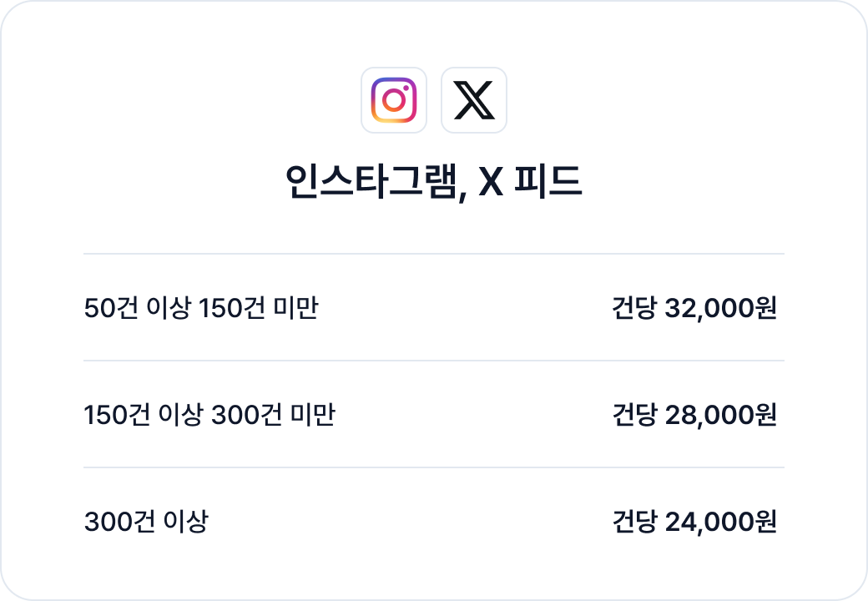The image size is (868, 601).
Task: Select the '인스타그램, X 피드' heading
Action: [x=433, y=181]
